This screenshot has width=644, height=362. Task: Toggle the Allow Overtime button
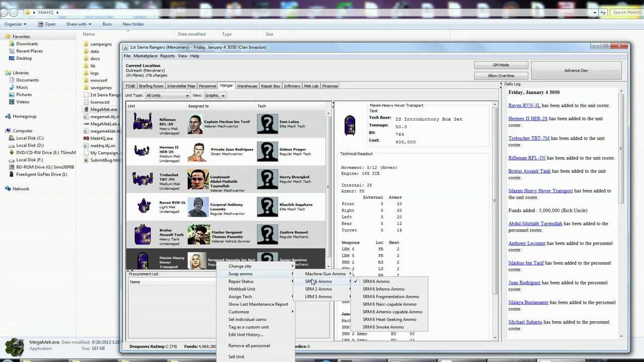click(501, 75)
